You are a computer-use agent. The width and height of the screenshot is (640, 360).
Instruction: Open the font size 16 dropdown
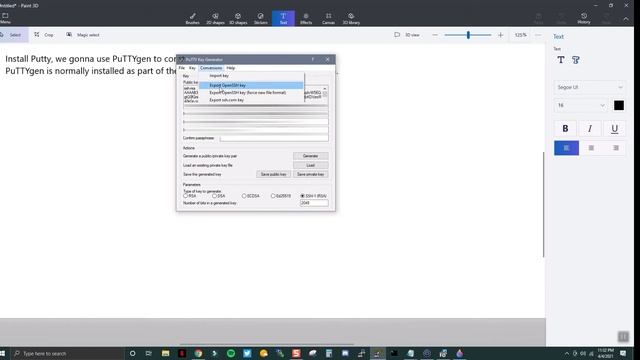(x=581, y=105)
